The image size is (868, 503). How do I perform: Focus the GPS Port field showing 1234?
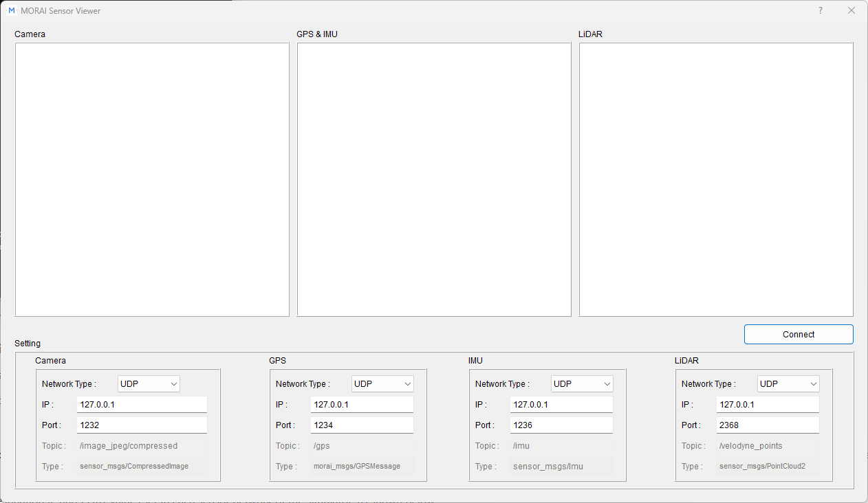[362, 425]
